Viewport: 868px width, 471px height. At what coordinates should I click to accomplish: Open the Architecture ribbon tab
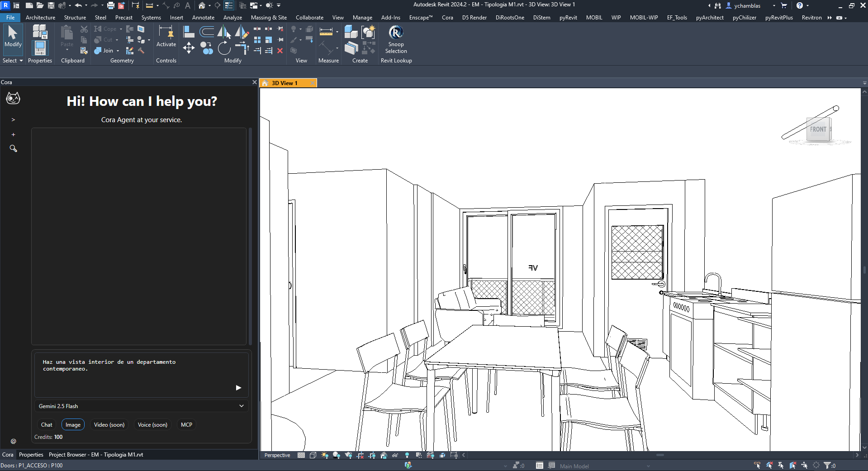tap(40, 18)
